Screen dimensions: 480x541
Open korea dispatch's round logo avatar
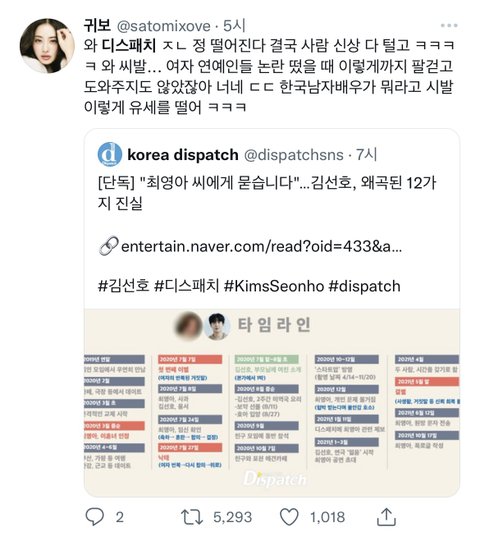point(110,155)
